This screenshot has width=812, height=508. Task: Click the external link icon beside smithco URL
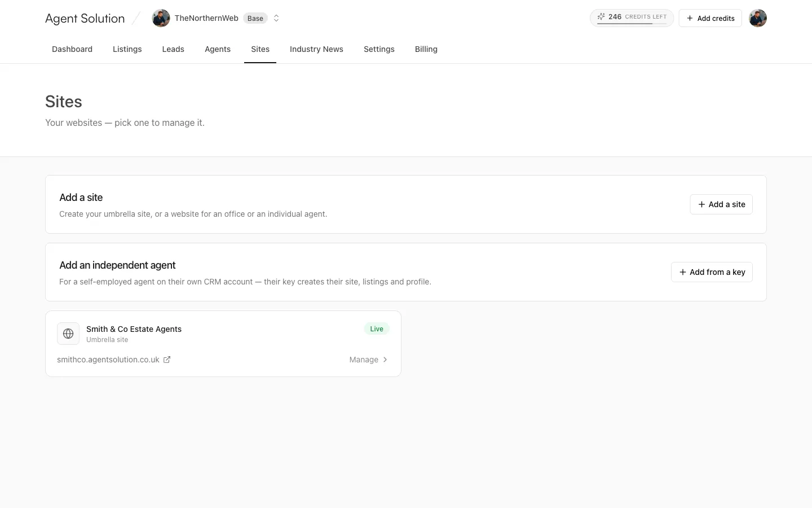coord(167,360)
